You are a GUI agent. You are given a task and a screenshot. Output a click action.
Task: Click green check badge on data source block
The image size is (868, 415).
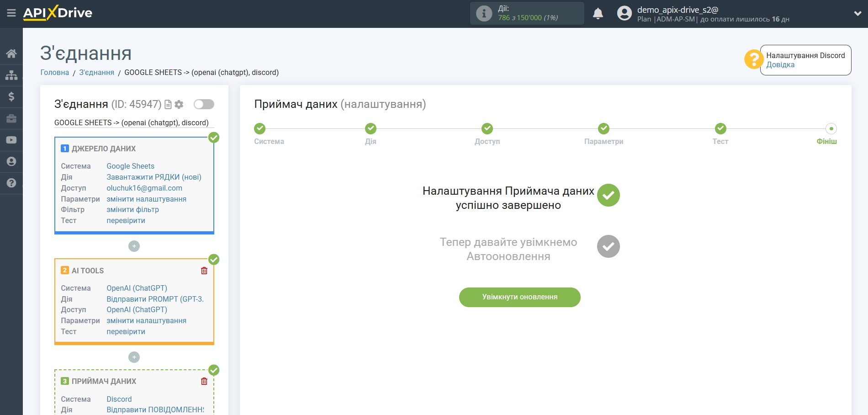(214, 138)
